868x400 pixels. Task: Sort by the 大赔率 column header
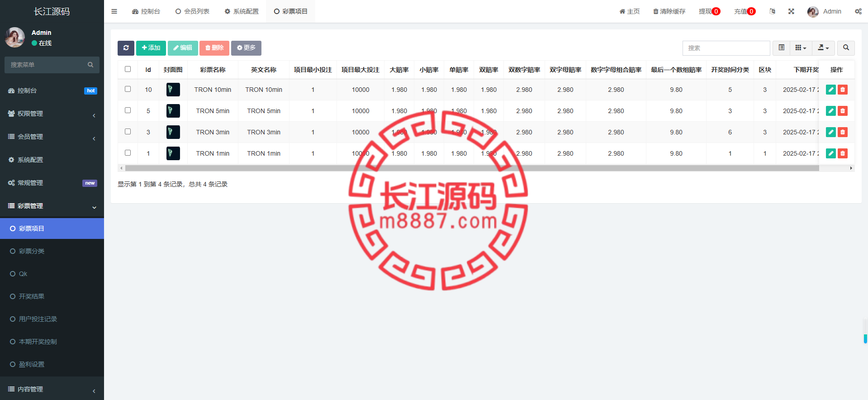pyautogui.click(x=399, y=70)
